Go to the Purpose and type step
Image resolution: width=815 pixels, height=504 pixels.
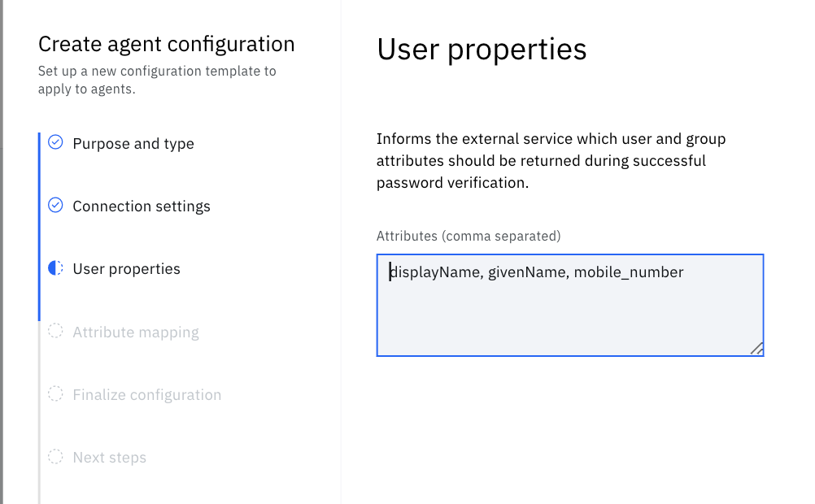[x=133, y=144]
